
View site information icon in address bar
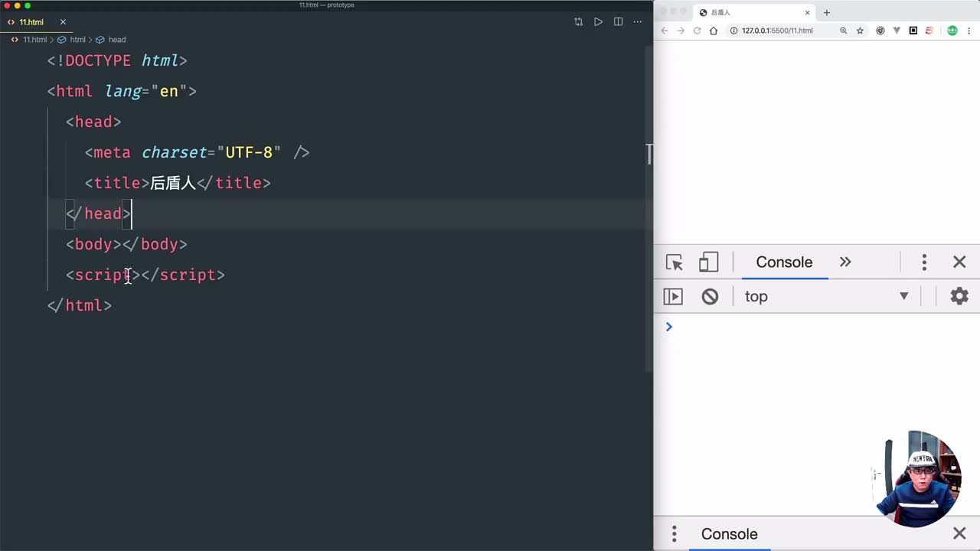click(x=733, y=31)
